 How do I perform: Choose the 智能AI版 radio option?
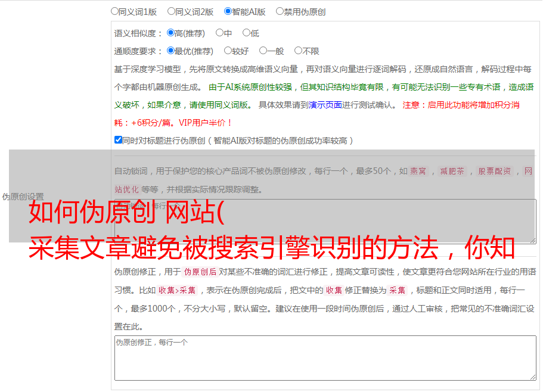(x=228, y=11)
